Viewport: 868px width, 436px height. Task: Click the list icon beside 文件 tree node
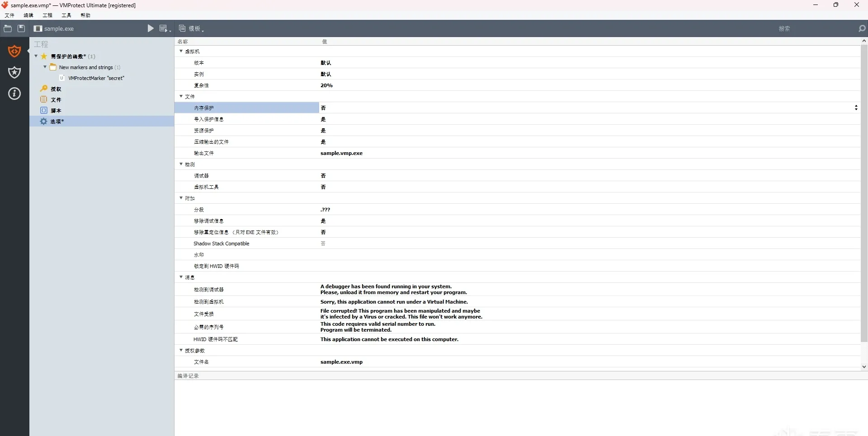point(44,99)
